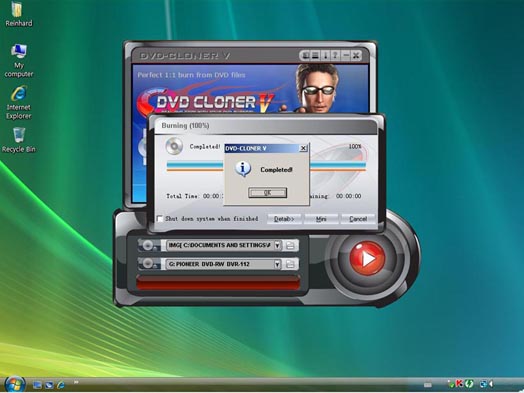Click the burning progress bar
Screen dimensions: 524x393
pyautogui.click(x=266, y=166)
